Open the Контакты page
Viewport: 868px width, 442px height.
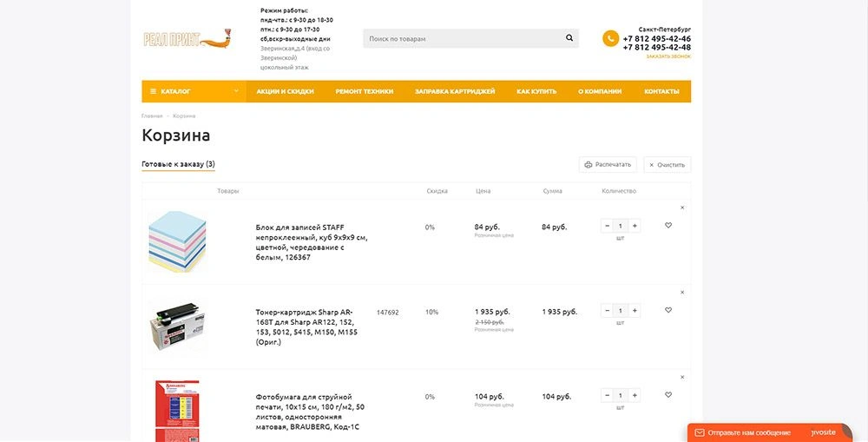pos(661,91)
